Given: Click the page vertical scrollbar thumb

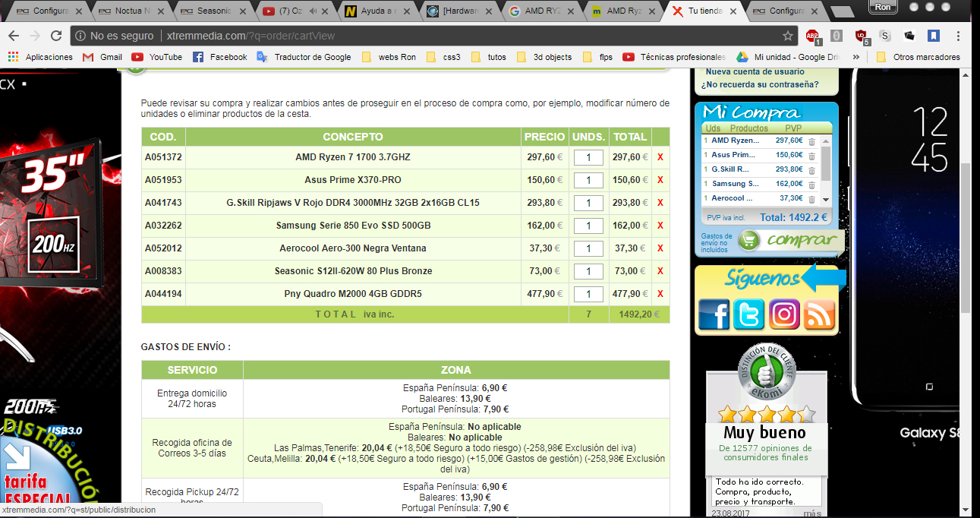Looking at the screenshot, I should (966, 237).
